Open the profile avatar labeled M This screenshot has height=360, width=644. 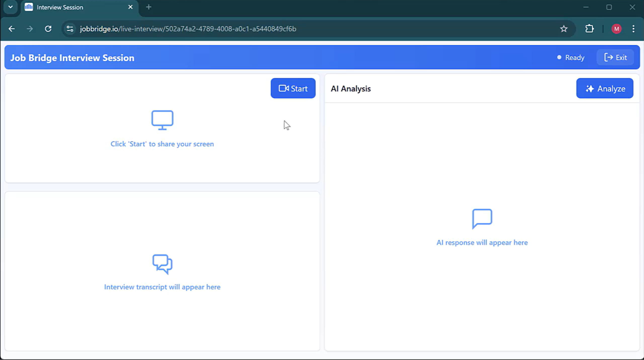(616, 29)
